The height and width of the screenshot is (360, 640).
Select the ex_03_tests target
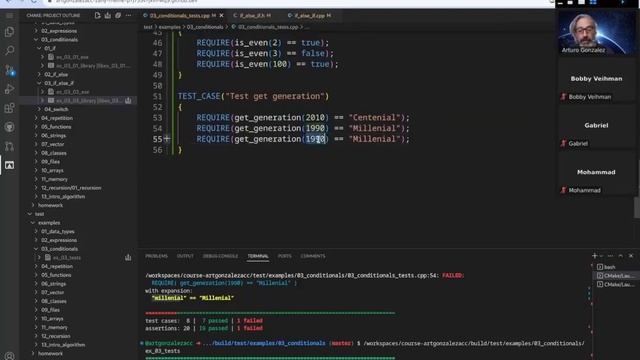[67, 258]
